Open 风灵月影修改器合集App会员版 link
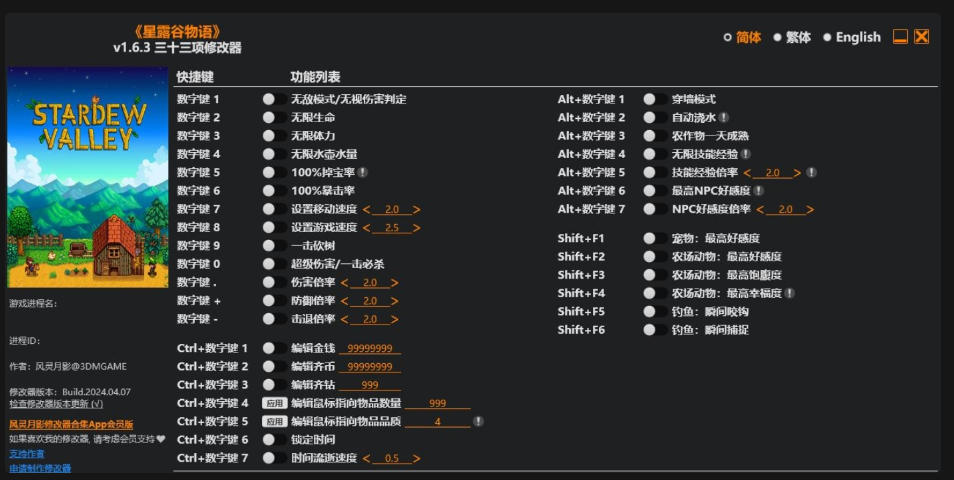This screenshot has width=954, height=480. pyautogui.click(x=71, y=424)
